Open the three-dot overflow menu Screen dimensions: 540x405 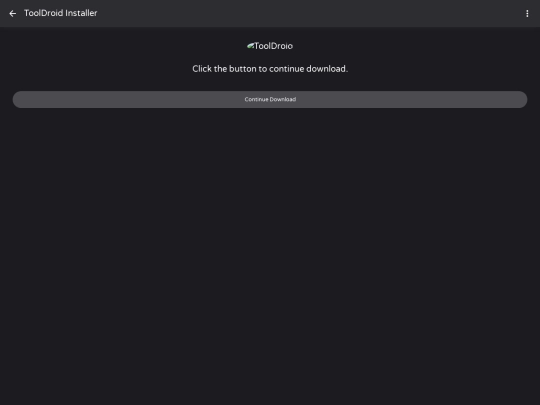click(527, 13)
